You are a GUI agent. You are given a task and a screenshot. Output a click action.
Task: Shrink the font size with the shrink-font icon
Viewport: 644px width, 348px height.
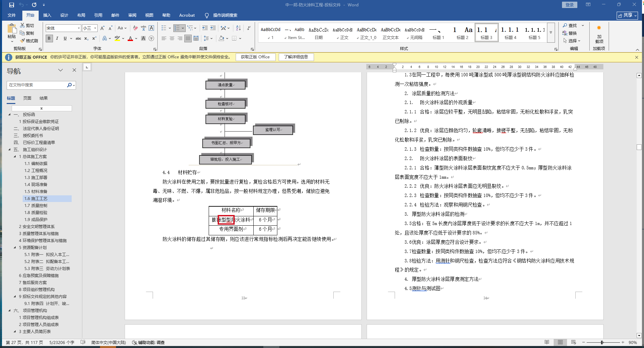coord(110,28)
